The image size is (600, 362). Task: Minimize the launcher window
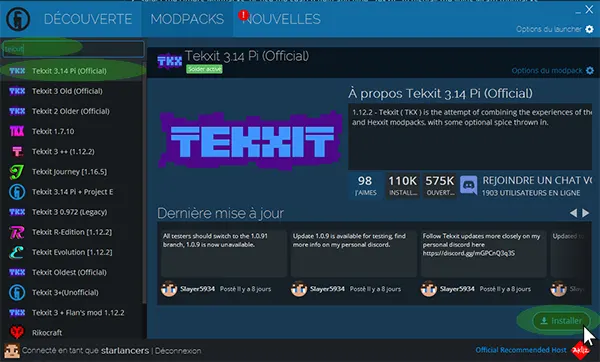[578, 12]
